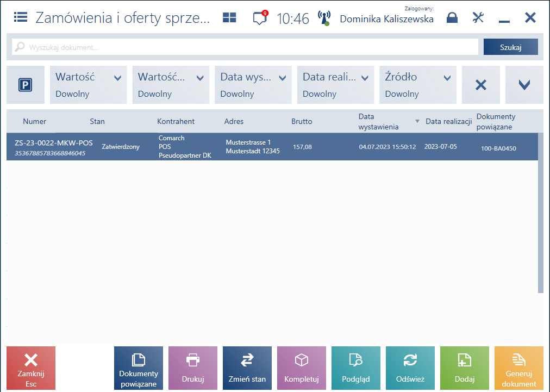Expand the first Wartość filter dropdown
Screen dimensions: 550x392
(89, 85)
